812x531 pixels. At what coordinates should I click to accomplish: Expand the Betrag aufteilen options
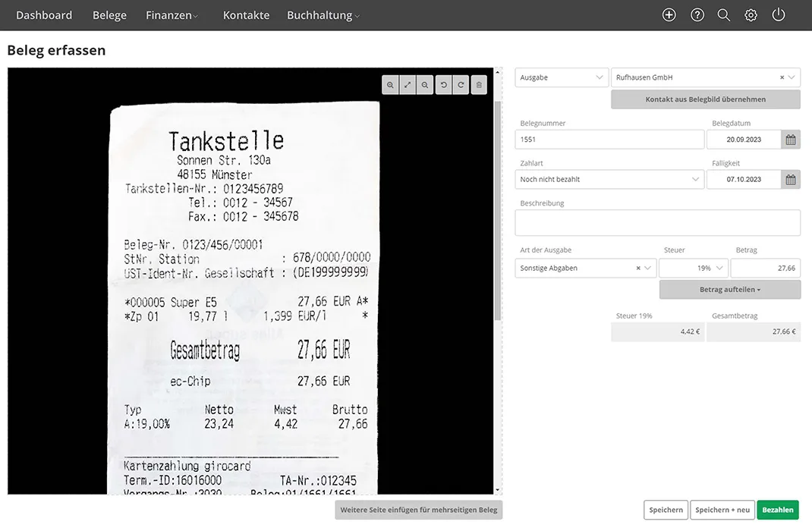pos(729,289)
